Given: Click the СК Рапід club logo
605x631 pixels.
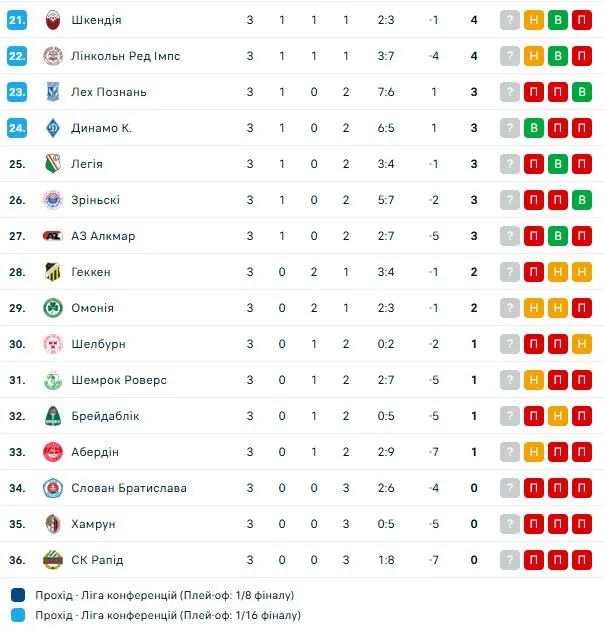Looking at the screenshot, I should coord(53,560).
